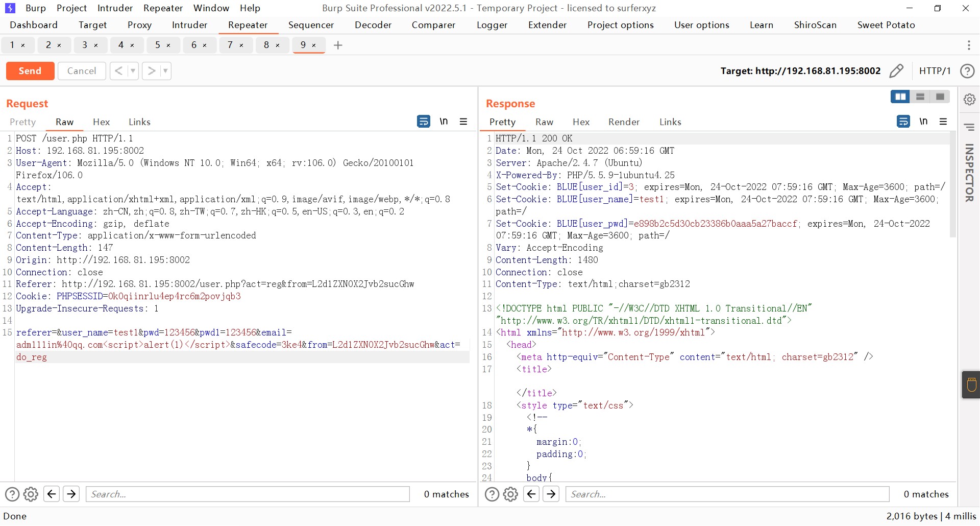Open Request Links tab

pyautogui.click(x=139, y=122)
